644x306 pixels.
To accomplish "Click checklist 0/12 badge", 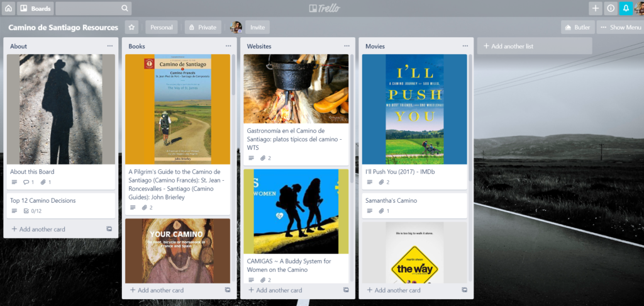I will 33,211.
